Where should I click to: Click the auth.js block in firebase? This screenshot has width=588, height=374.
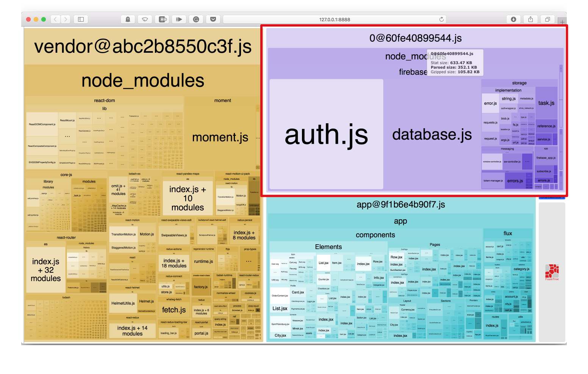[x=326, y=134]
